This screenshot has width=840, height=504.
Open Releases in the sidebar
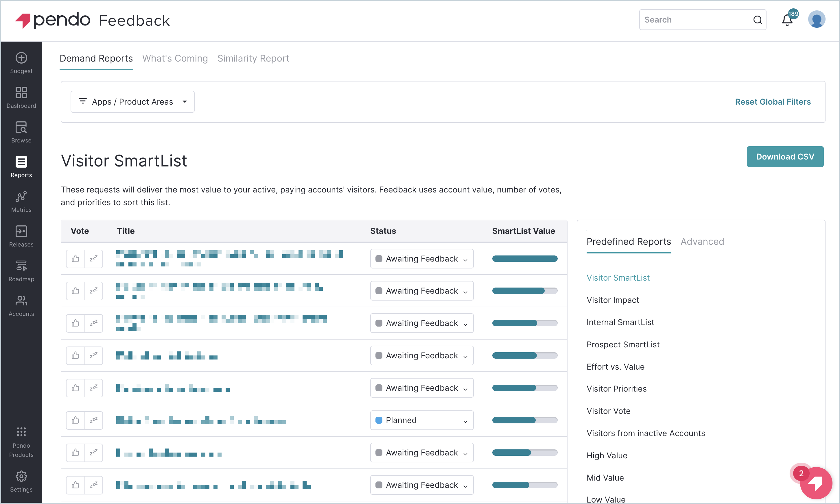21,236
